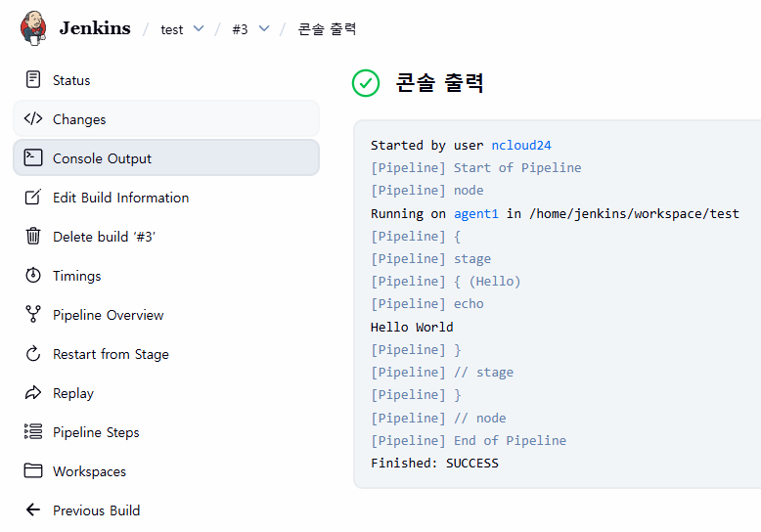Open the agent1 node link
Image resolution: width=761 pixels, height=532 pixels.
pyautogui.click(x=476, y=213)
